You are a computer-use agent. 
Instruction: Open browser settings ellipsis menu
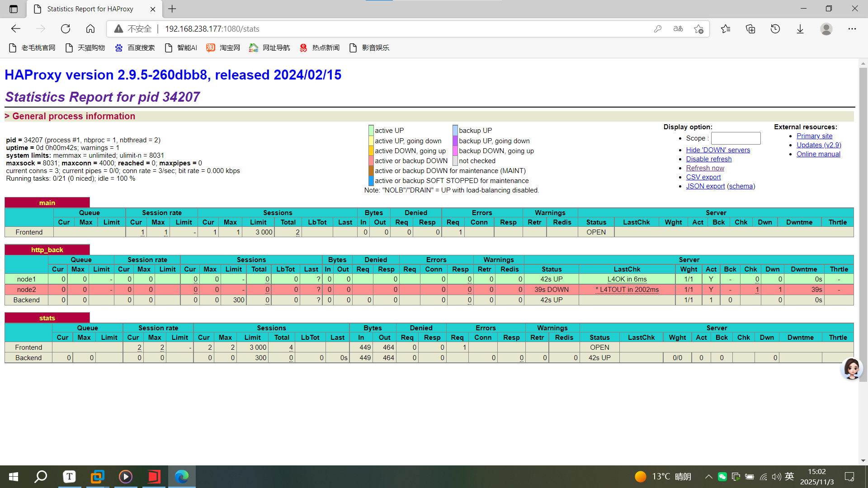[x=852, y=29]
